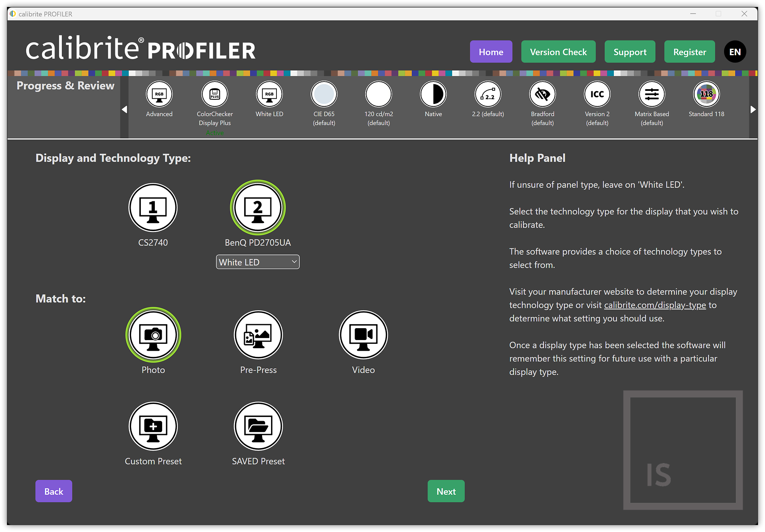Choose the CS2740 display instead
The image size is (765, 532).
pos(153,207)
